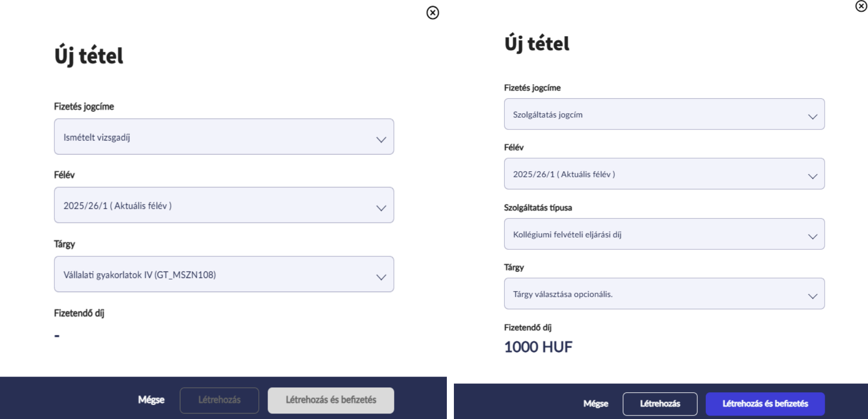The image size is (868, 419).
Task: Click the arrow on Kollégiumi felvételi eljárási díj
Action: [x=812, y=236]
